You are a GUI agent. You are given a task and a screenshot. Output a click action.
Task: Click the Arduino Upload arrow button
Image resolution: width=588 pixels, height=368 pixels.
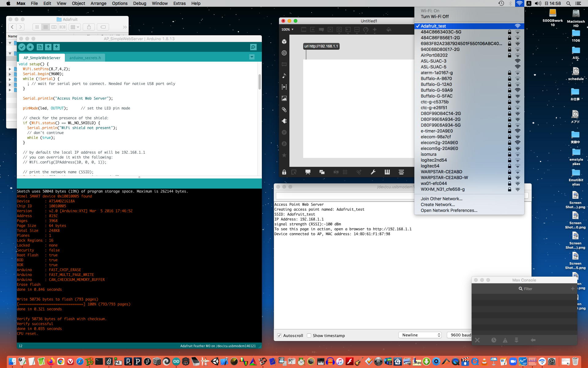(30, 47)
